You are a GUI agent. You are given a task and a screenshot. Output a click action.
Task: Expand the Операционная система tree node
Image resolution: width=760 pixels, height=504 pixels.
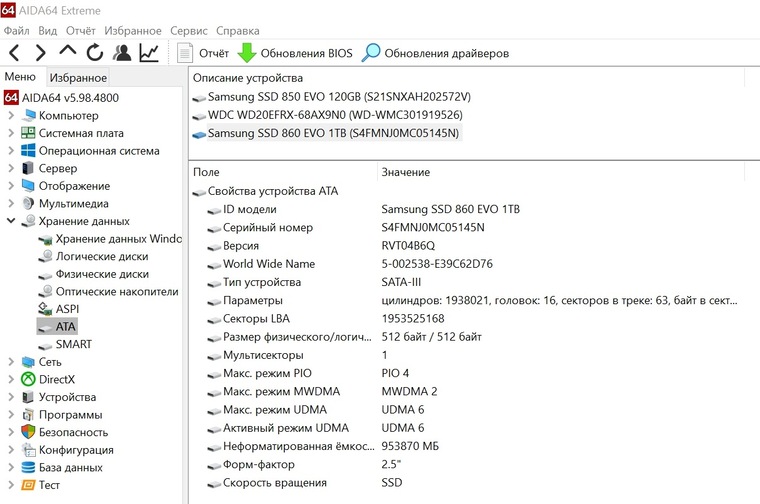point(11,151)
